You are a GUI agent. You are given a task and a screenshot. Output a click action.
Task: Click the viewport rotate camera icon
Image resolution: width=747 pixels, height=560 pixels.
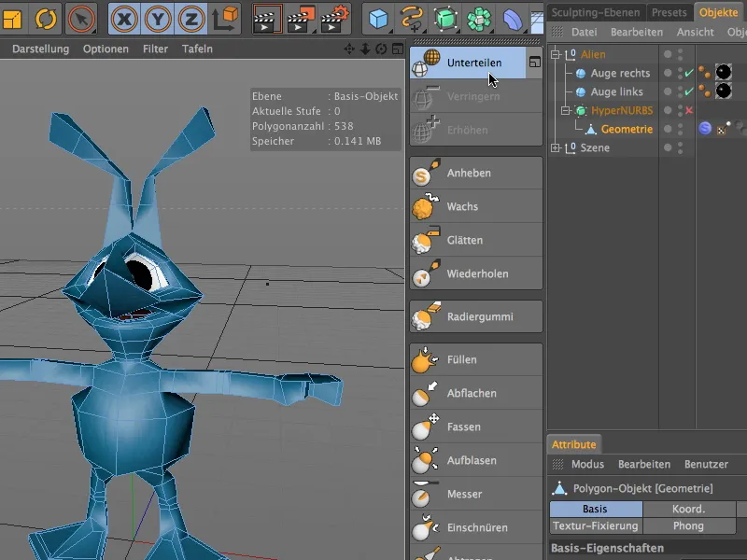[381, 49]
